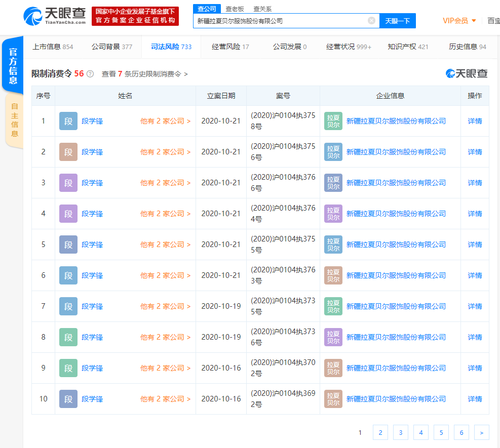Switch to the 公司背景 tab
Viewport: 500px width, 448px height.
click(x=111, y=47)
